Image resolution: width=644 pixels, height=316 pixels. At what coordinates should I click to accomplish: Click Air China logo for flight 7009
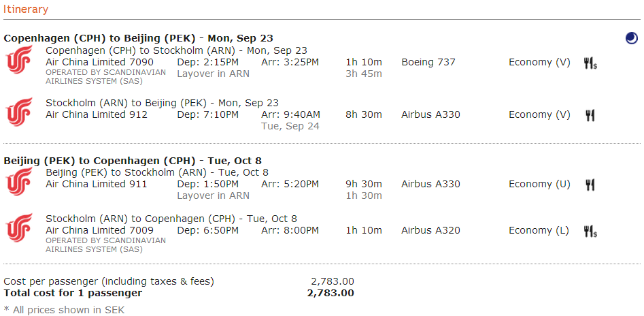point(19,227)
